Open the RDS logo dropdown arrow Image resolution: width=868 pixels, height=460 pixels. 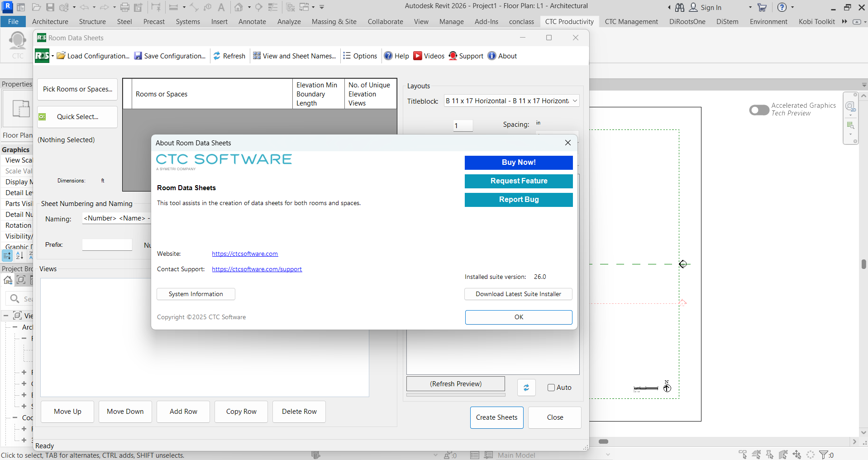[52, 56]
